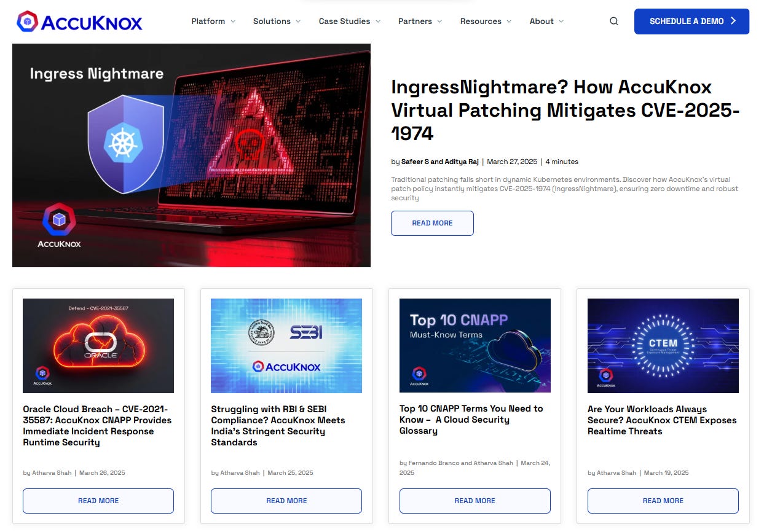Viewport: 764px width, 532px height.
Task: Open the Oracle Cloud Breach thumbnail
Action: point(98,346)
